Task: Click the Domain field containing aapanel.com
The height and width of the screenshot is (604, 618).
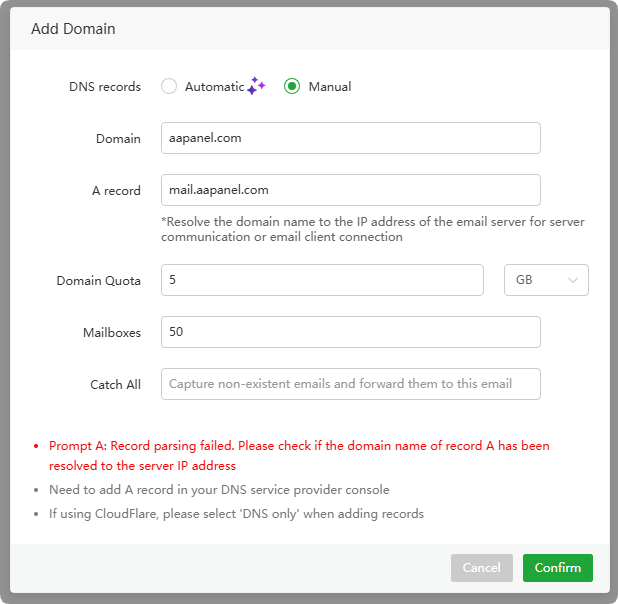Action: (350, 138)
